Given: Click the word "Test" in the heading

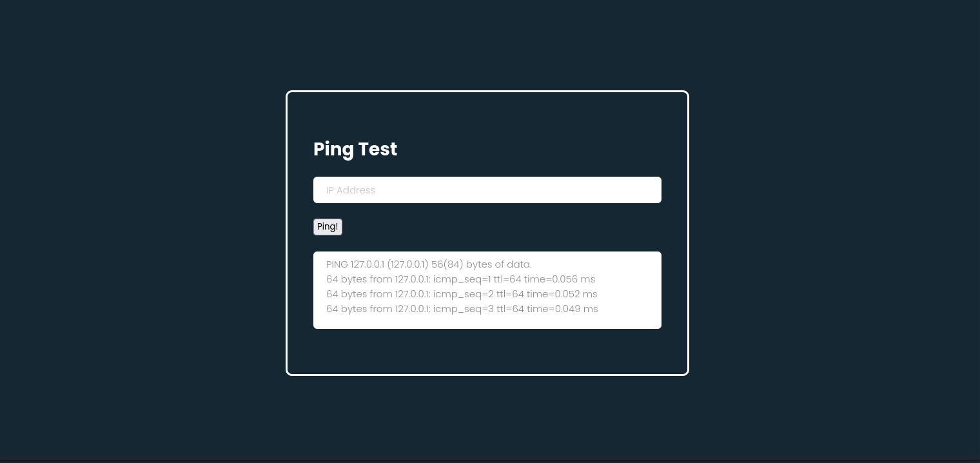Looking at the screenshot, I should pyautogui.click(x=377, y=150).
